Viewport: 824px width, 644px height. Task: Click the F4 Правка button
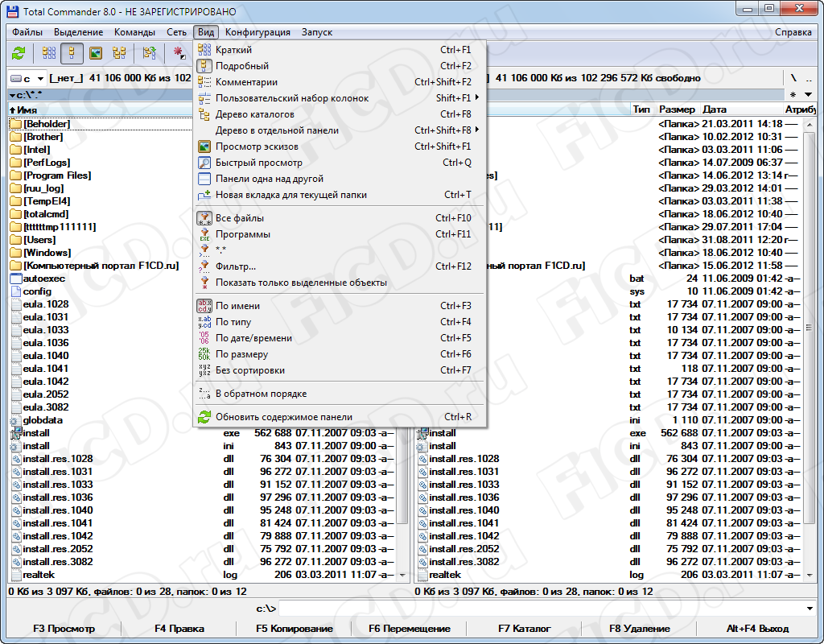click(x=179, y=629)
